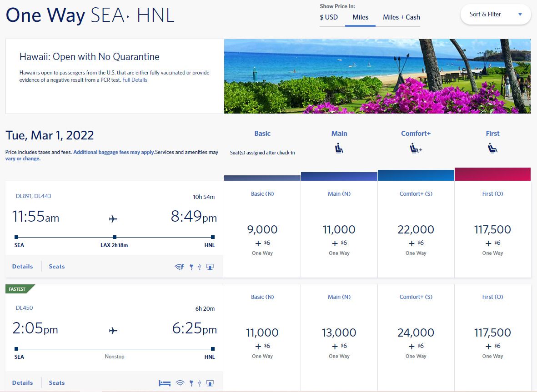Screen dimensions: 537x392
Task: Click the One Way SEA HNL title
Action: (x=90, y=15)
